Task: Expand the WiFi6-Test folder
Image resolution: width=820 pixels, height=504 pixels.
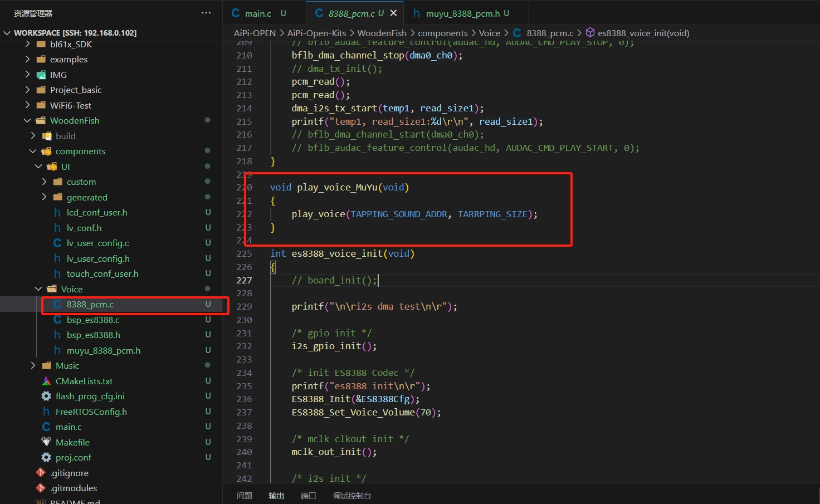Action: point(27,105)
